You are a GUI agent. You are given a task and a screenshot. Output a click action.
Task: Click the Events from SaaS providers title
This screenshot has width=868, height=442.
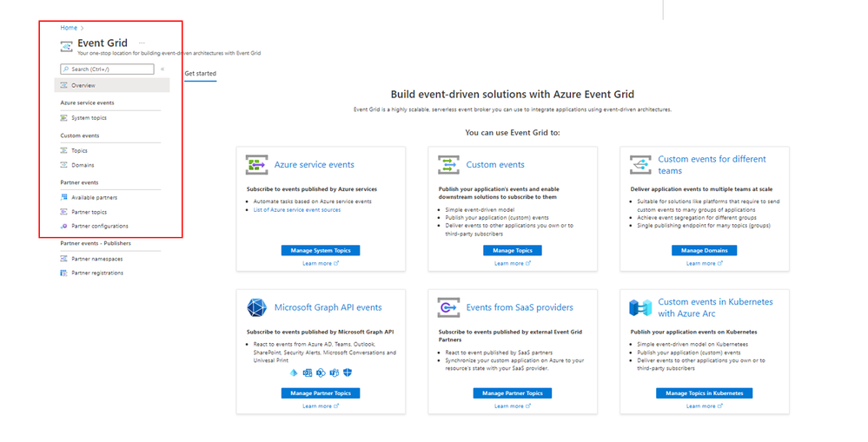520,307
